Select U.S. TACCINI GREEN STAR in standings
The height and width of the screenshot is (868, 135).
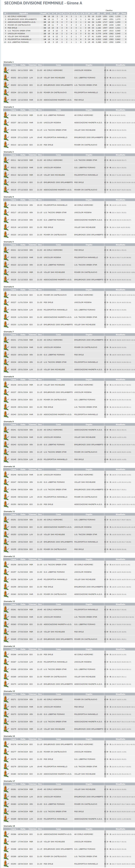(19, 31)
